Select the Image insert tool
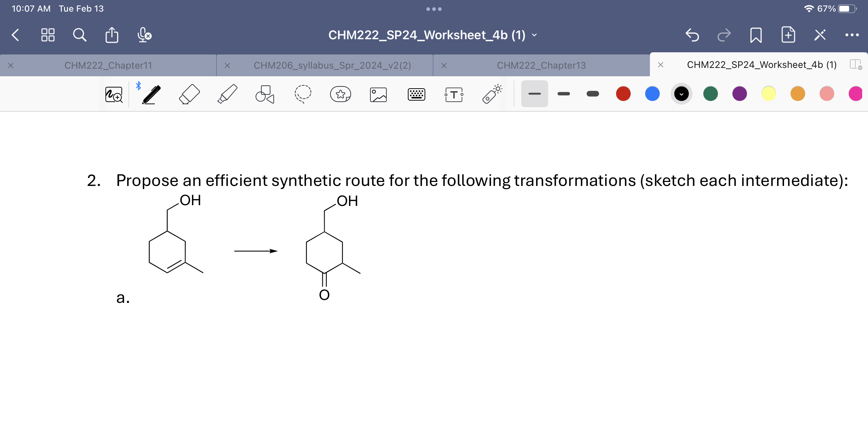Image resolution: width=868 pixels, height=426 pixels. [378, 94]
